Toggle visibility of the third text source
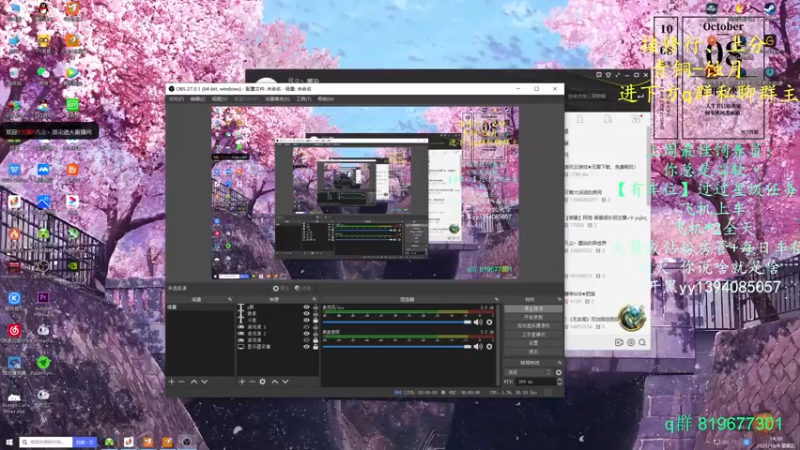 [x=306, y=320]
